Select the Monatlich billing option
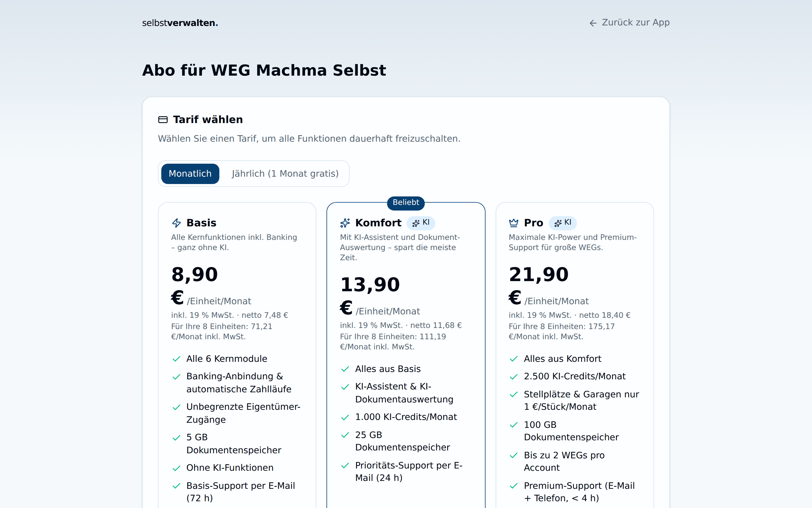The image size is (812, 508). click(x=190, y=174)
